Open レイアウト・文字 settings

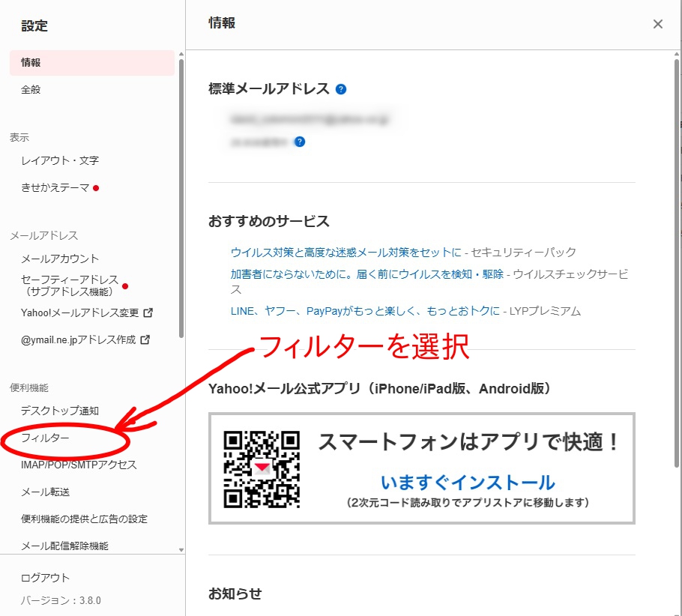tap(60, 160)
